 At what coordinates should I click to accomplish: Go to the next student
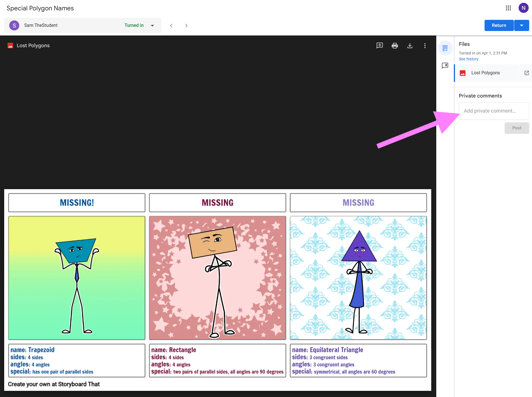(x=186, y=25)
